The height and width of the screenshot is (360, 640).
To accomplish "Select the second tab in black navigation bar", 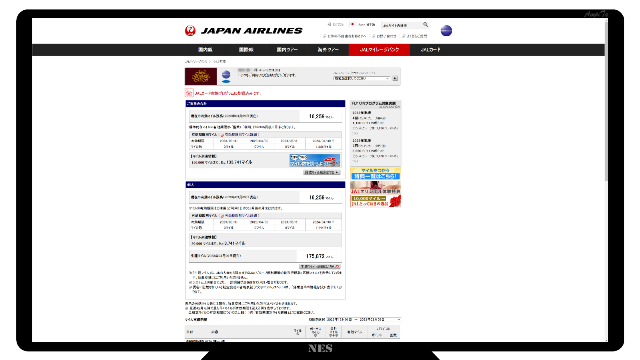I will tap(246, 50).
